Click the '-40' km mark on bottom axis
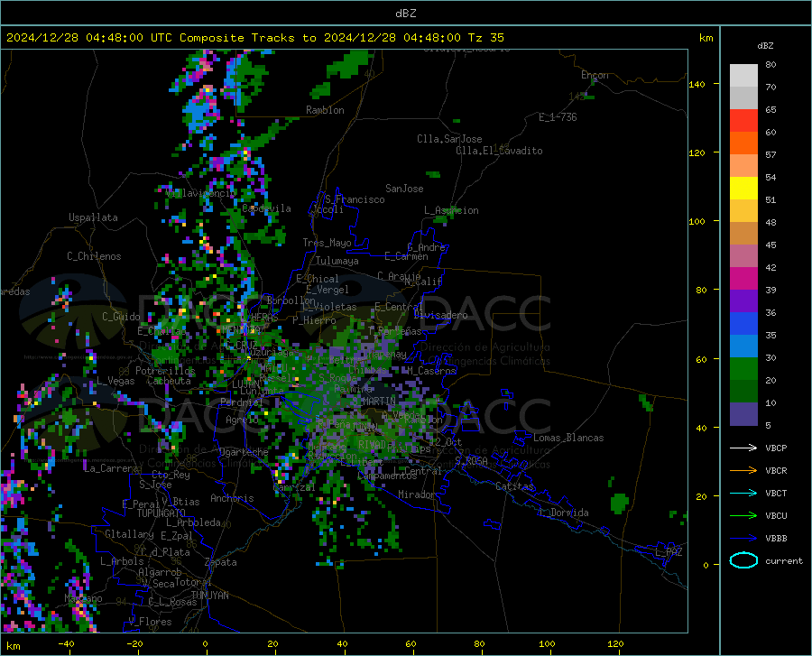 tap(66, 644)
